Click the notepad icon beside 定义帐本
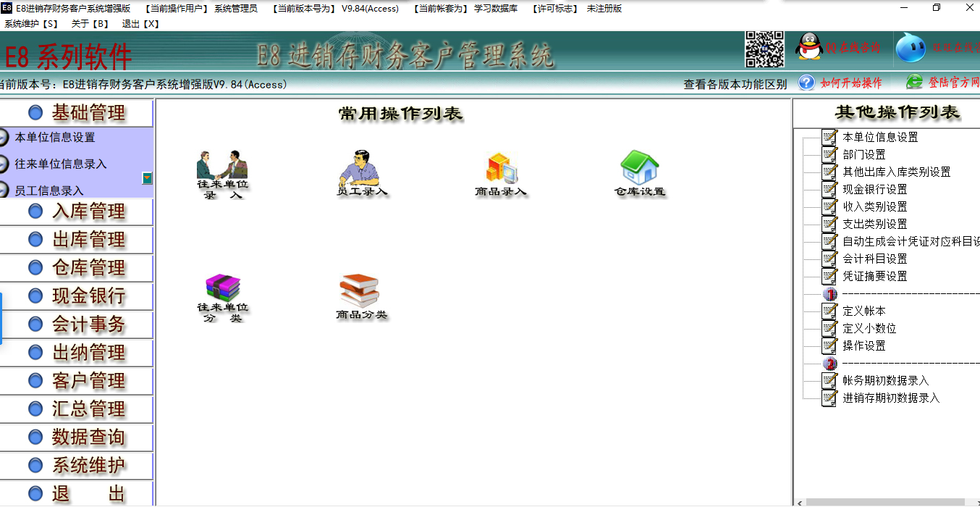 click(x=830, y=311)
